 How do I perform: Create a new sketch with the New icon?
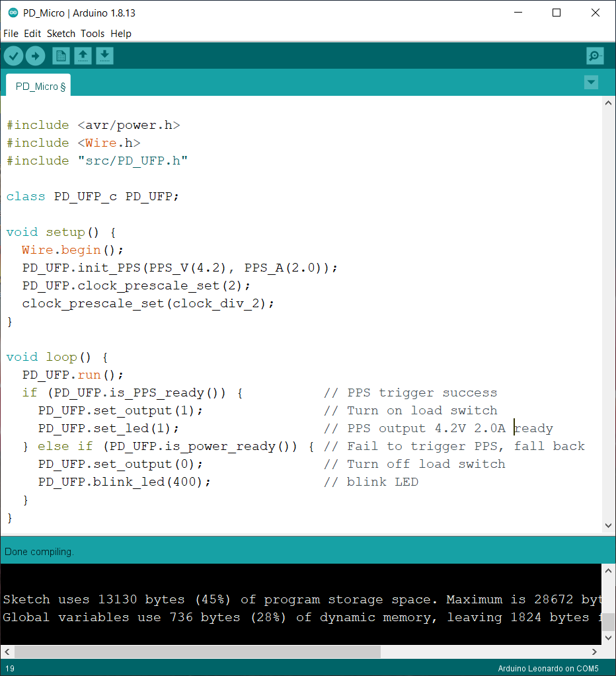click(x=61, y=56)
